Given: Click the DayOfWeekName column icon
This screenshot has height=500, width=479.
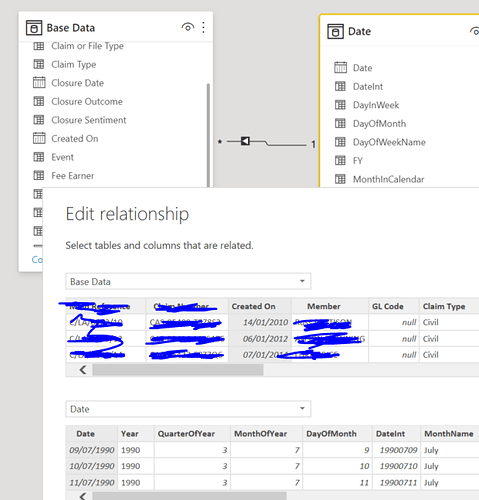Looking at the screenshot, I should [x=340, y=142].
